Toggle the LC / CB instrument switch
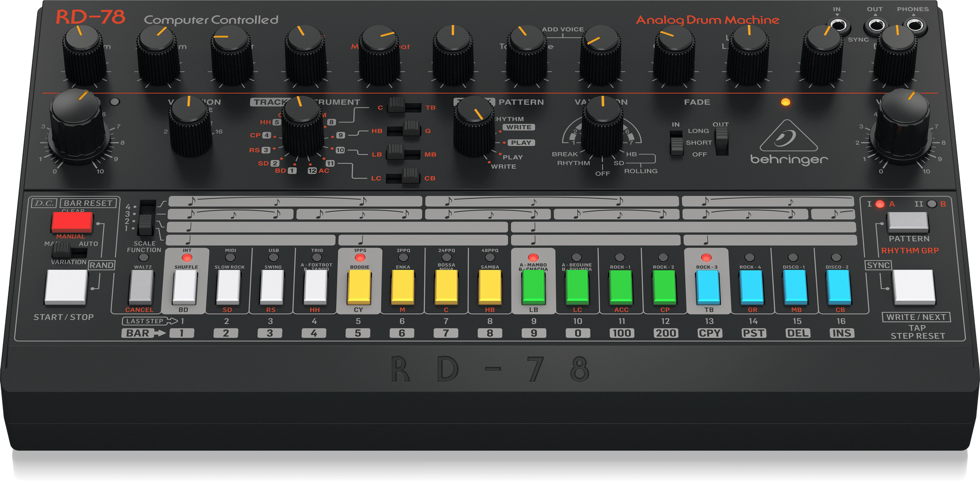The height and width of the screenshot is (482, 980). tap(403, 177)
